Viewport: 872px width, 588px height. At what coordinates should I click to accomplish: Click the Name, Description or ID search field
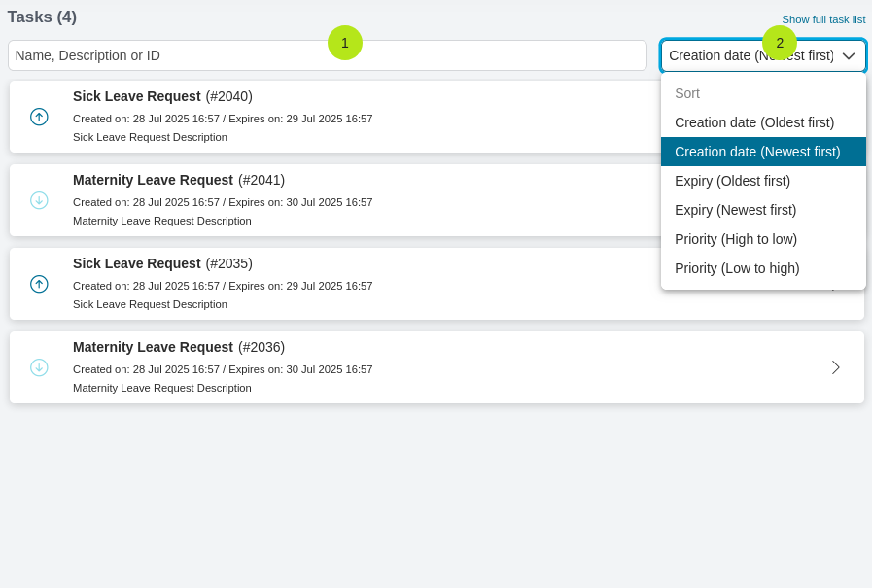326,55
